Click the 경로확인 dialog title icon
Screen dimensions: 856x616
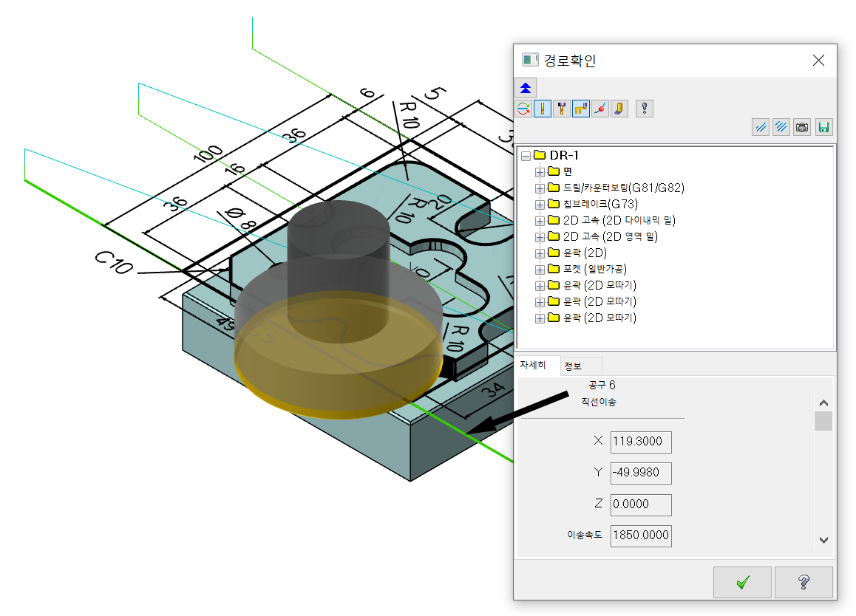(529, 60)
